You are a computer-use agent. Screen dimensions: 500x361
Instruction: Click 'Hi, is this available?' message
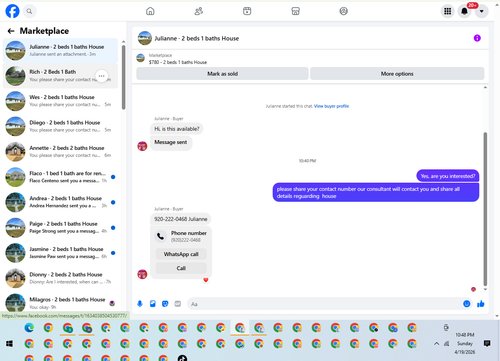pos(177,129)
